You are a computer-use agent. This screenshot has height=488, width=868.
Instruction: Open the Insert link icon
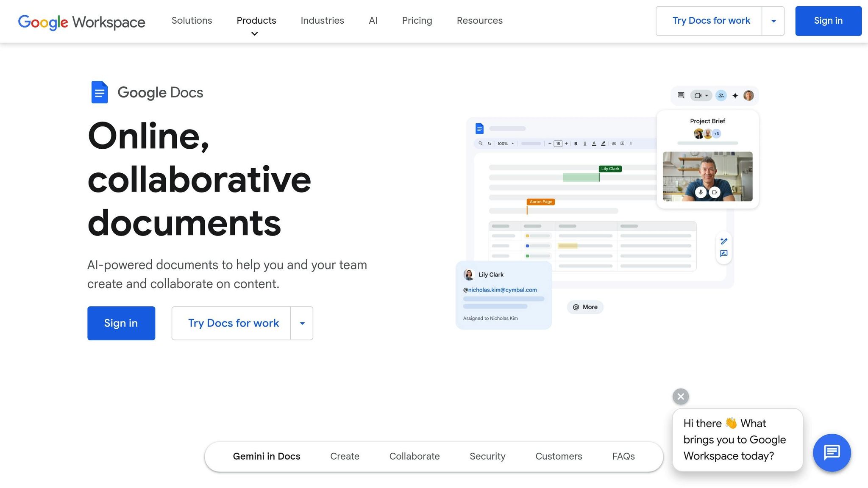click(614, 144)
